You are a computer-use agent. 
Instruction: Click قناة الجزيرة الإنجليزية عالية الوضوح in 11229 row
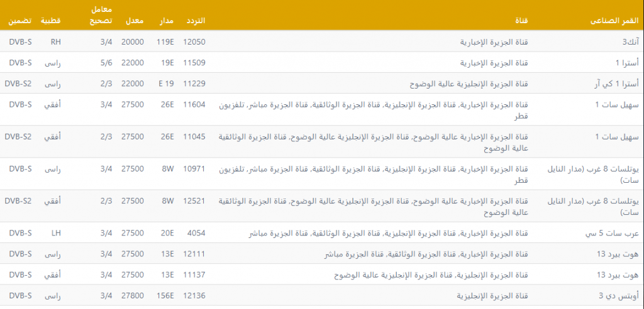click(468, 84)
